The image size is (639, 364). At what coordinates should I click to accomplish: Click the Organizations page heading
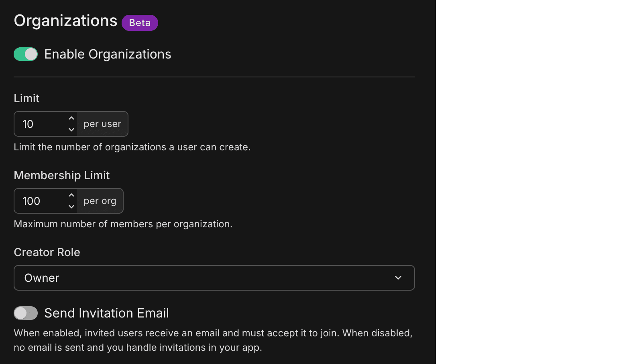click(x=65, y=20)
